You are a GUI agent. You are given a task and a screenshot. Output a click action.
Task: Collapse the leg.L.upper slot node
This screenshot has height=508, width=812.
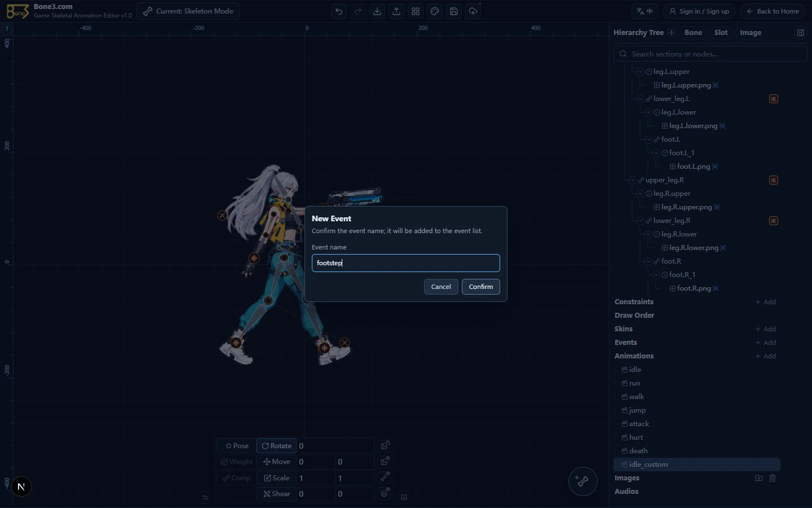point(641,72)
